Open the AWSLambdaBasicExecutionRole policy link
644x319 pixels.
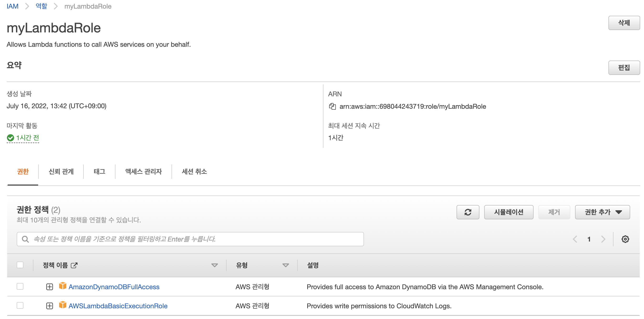tap(118, 306)
